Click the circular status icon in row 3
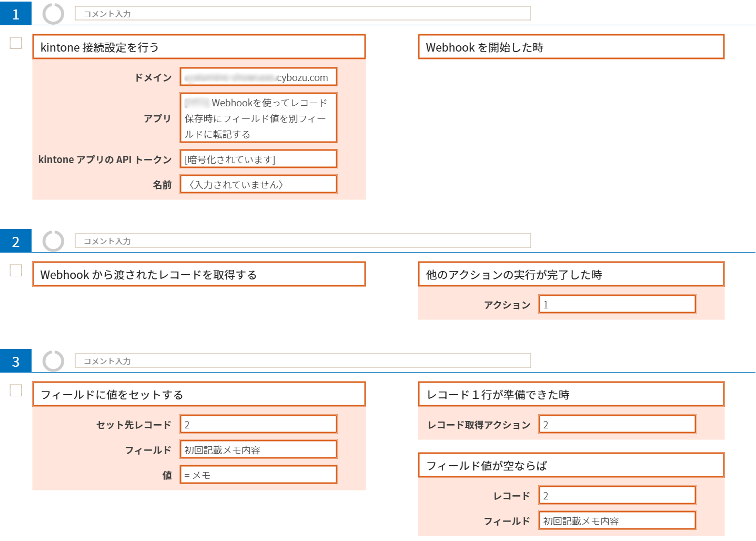Image resolution: width=756 pixels, height=541 pixels. coord(53,361)
